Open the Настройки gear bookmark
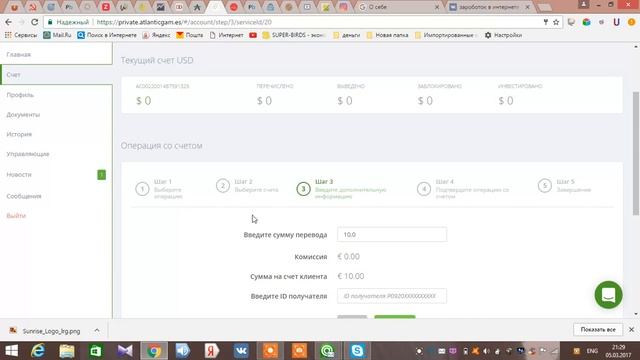 503,35
